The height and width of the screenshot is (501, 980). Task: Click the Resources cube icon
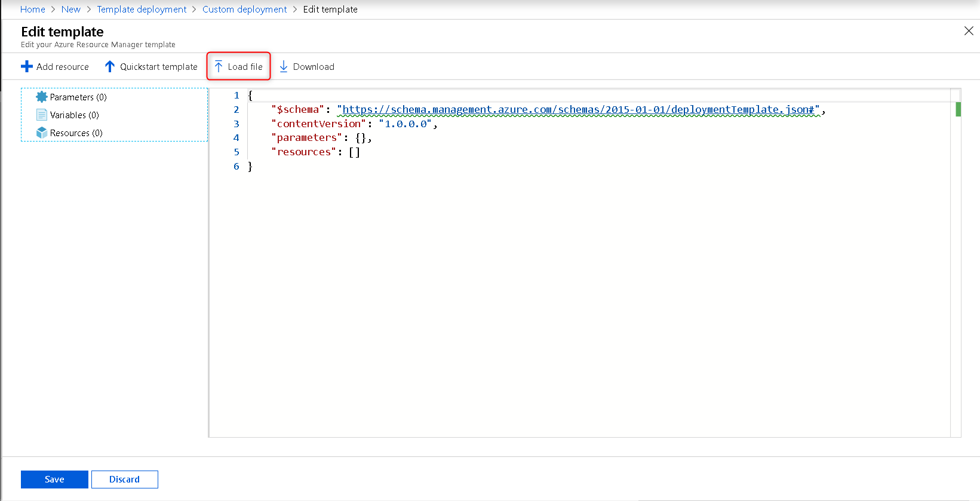pyautogui.click(x=41, y=133)
